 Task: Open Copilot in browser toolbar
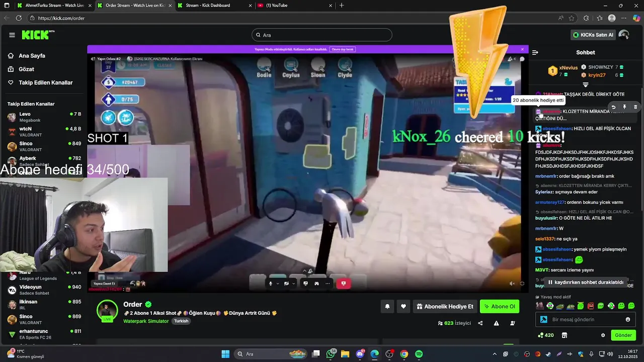pyautogui.click(x=636, y=18)
